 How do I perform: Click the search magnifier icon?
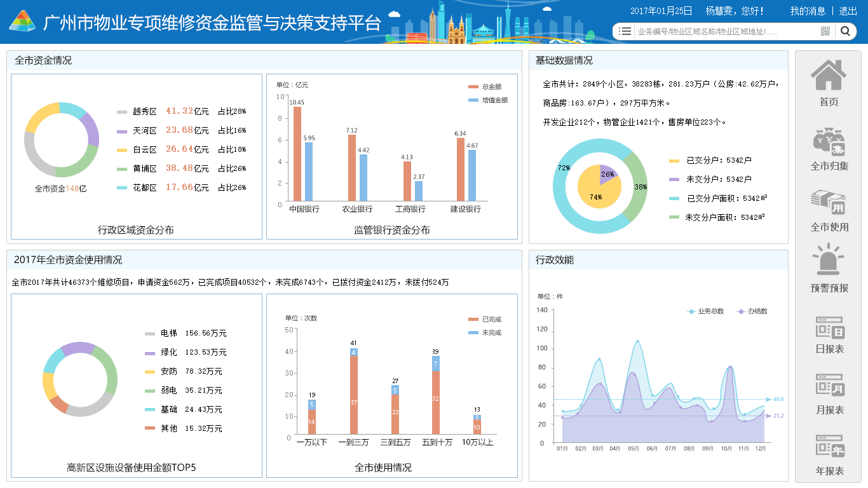click(x=845, y=30)
